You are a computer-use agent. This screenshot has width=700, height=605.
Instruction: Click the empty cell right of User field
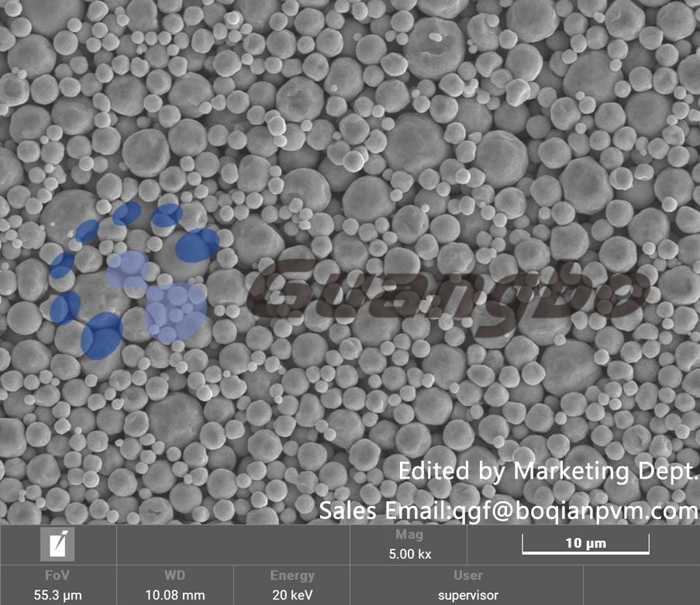pyautogui.click(x=643, y=586)
